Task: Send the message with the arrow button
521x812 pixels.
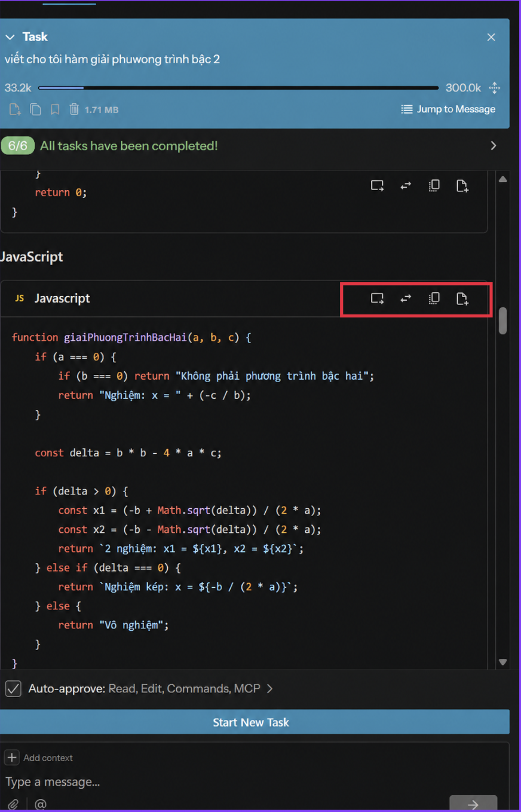Action: 473,804
